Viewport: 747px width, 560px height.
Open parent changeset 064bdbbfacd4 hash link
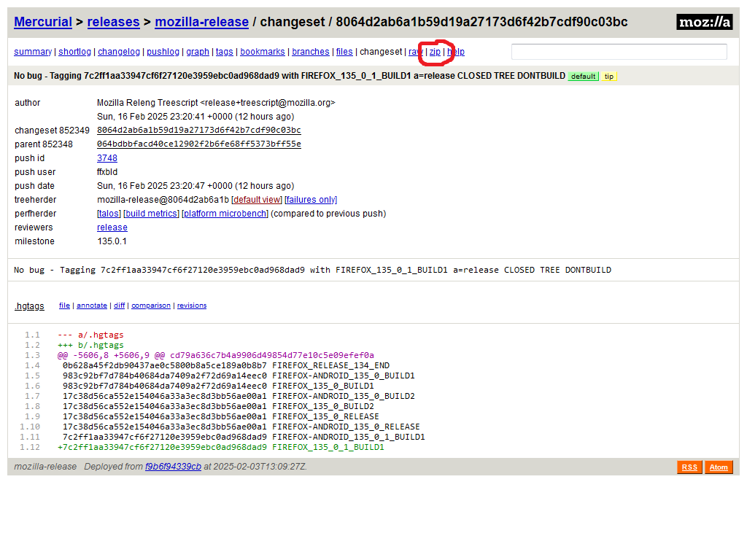point(199,144)
